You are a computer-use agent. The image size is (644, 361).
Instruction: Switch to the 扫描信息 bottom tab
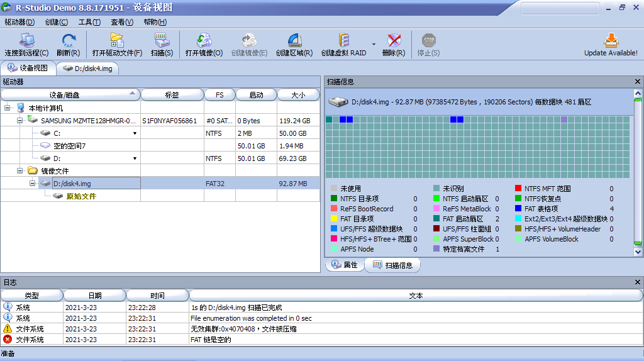pyautogui.click(x=392, y=265)
